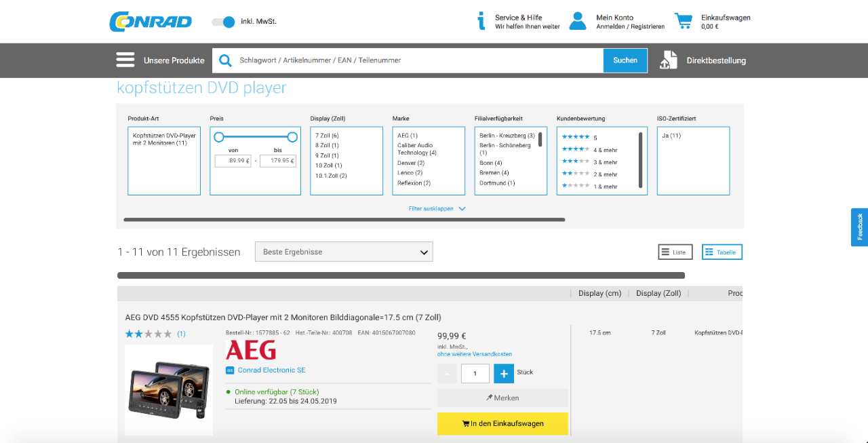Toggle the inkl. MwSt. switch
The image size is (868, 443).
coord(223,22)
